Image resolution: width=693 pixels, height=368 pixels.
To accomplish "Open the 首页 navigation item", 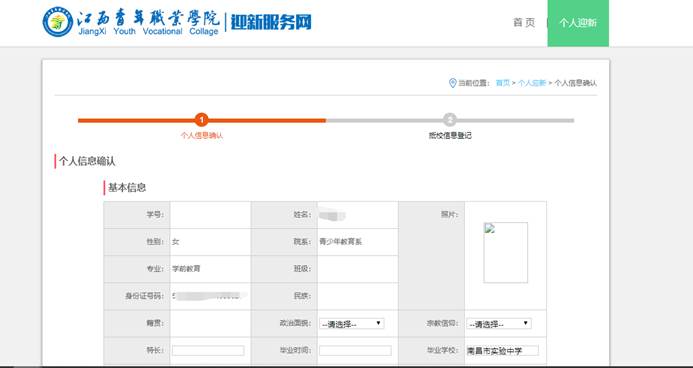I will [524, 23].
